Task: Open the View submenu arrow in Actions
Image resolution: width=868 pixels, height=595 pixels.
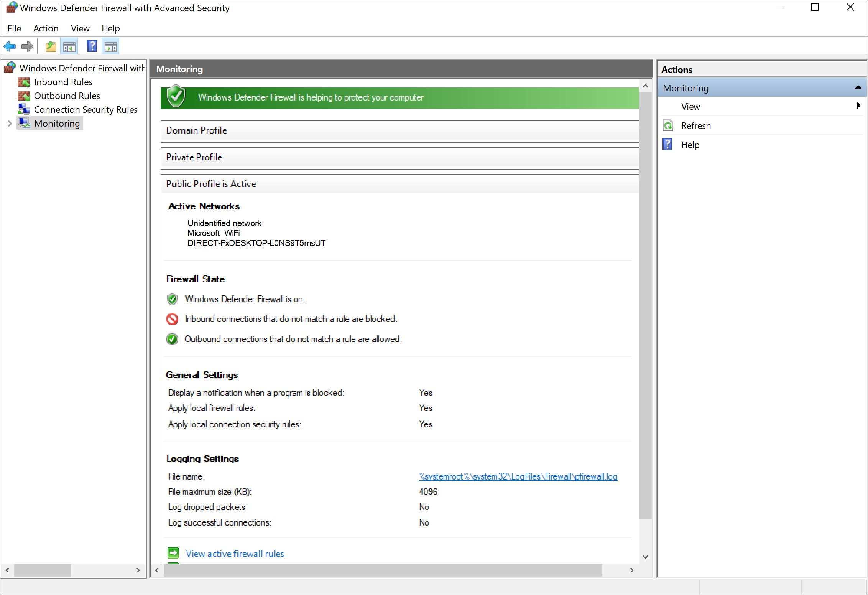Action: (858, 105)
